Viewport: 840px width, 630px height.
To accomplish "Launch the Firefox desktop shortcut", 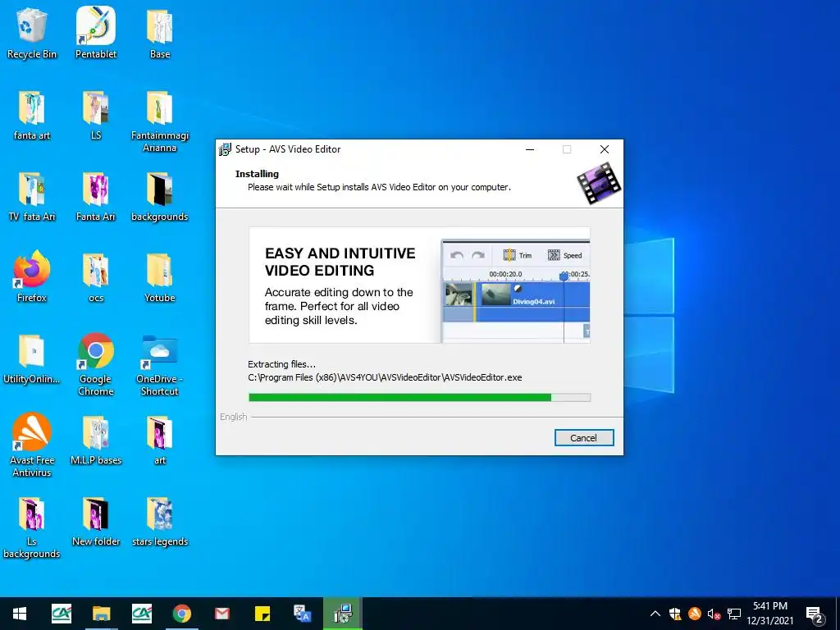I will 32,277.
